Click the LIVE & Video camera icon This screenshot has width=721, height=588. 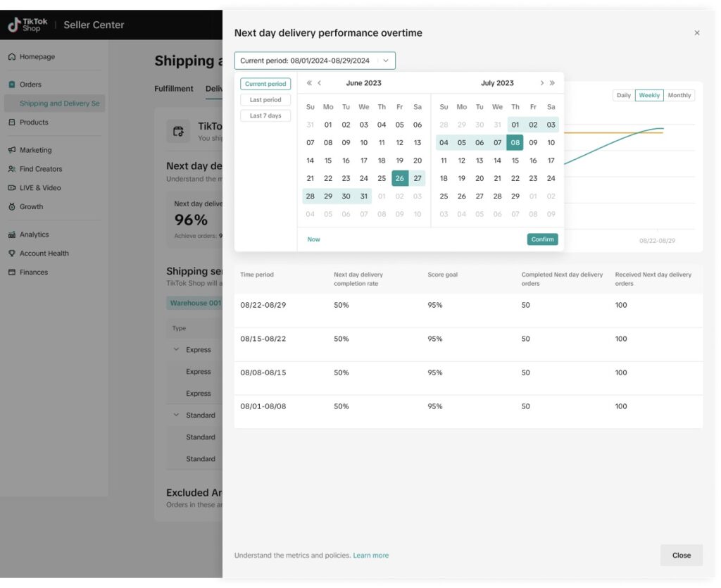12,187
